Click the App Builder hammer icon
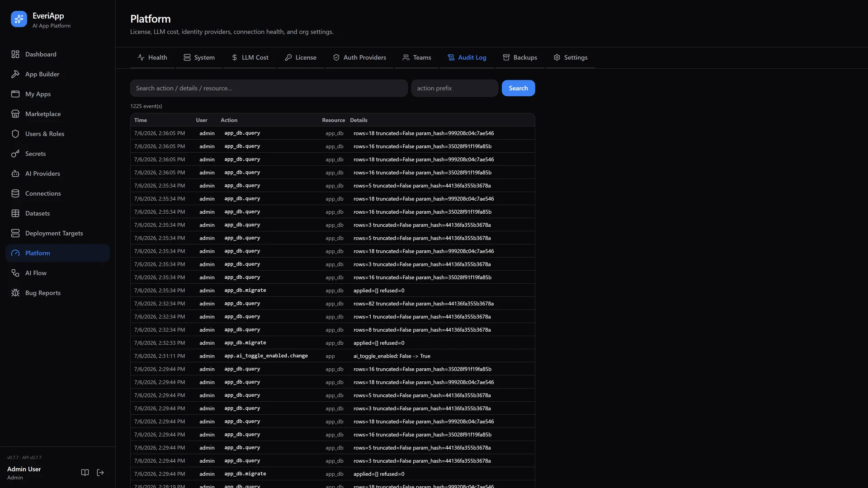The width and height of the screenshot is (868, 488). 15,74
